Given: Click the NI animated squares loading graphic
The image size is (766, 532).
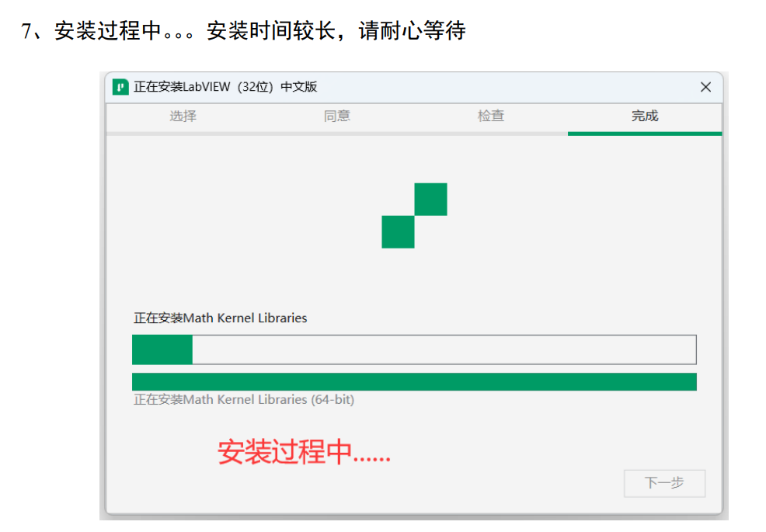Looking at the screenshot, I should pyautogui.click(x=414, y=215).
